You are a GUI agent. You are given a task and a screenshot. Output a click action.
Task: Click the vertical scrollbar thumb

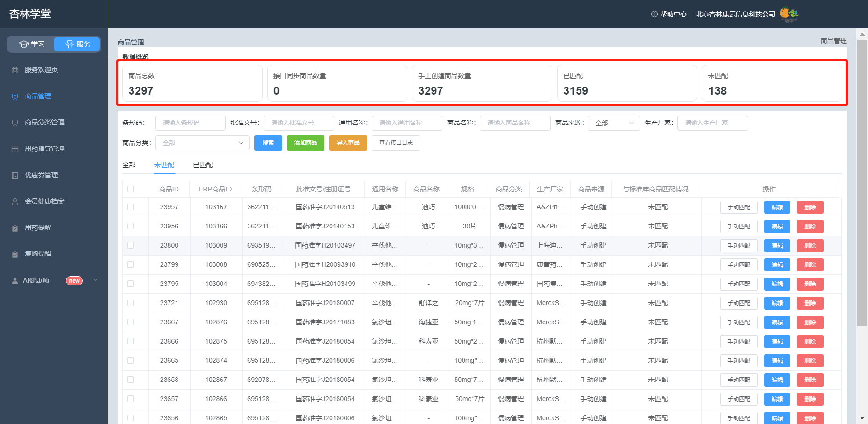pyautogui.click(x=862, y=183)
